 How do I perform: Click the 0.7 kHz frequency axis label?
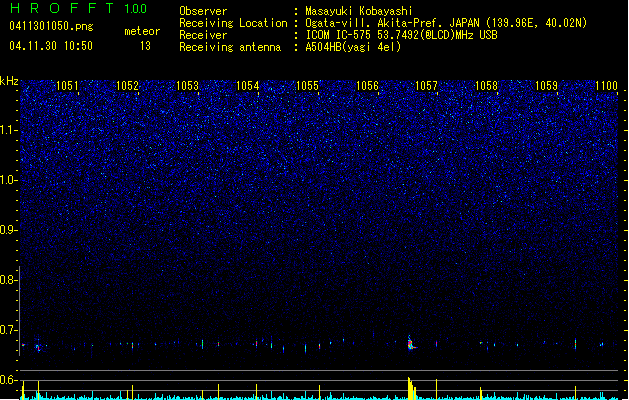point(8,330)
